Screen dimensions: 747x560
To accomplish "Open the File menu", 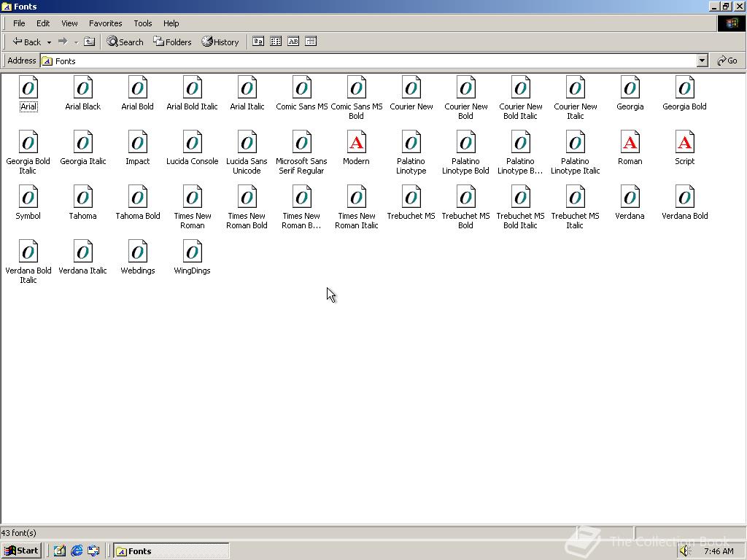I will click(19, 23).
